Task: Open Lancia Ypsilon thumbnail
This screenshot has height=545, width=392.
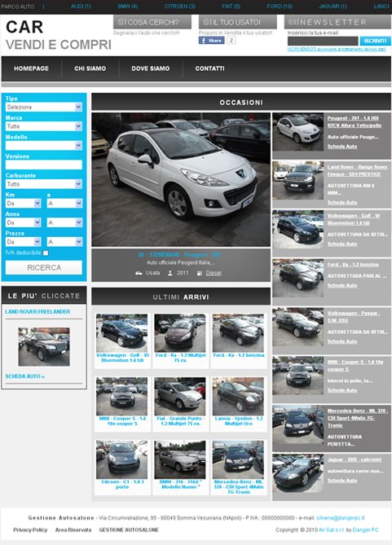Action: 238,396
